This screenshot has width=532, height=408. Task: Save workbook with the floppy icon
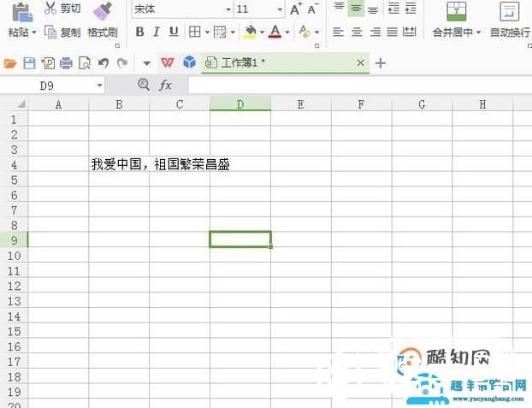29,63
